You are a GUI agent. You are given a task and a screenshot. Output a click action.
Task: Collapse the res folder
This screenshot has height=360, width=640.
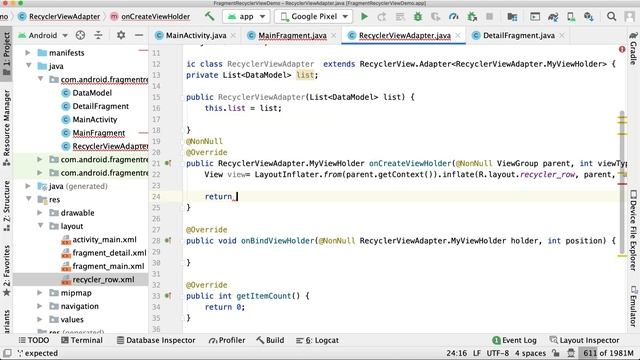pos(29,199)
